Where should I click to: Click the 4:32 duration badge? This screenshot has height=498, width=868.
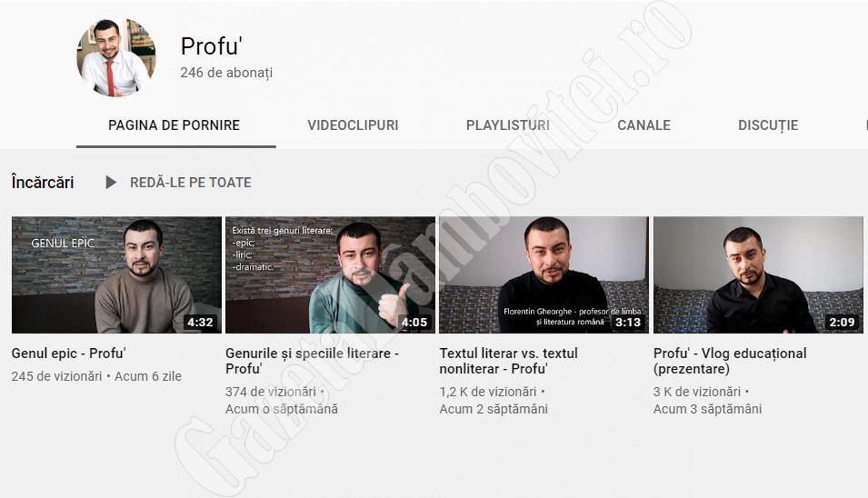point(200,322)
